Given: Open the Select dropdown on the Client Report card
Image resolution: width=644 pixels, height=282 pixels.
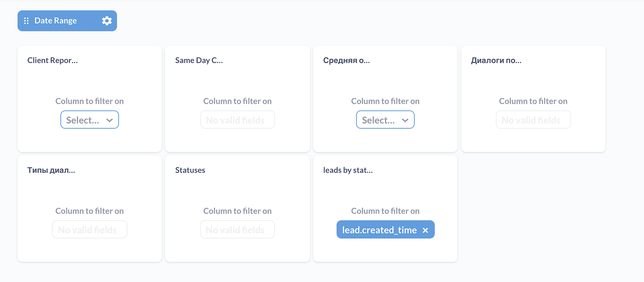Looking at the screenshot, I should (x=90, y=120).
